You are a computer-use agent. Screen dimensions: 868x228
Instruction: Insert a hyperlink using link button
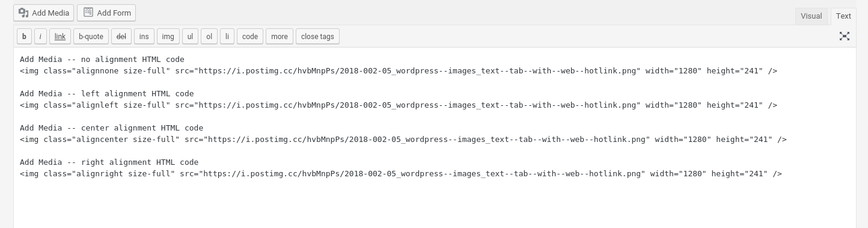click(x=60, y=37)
